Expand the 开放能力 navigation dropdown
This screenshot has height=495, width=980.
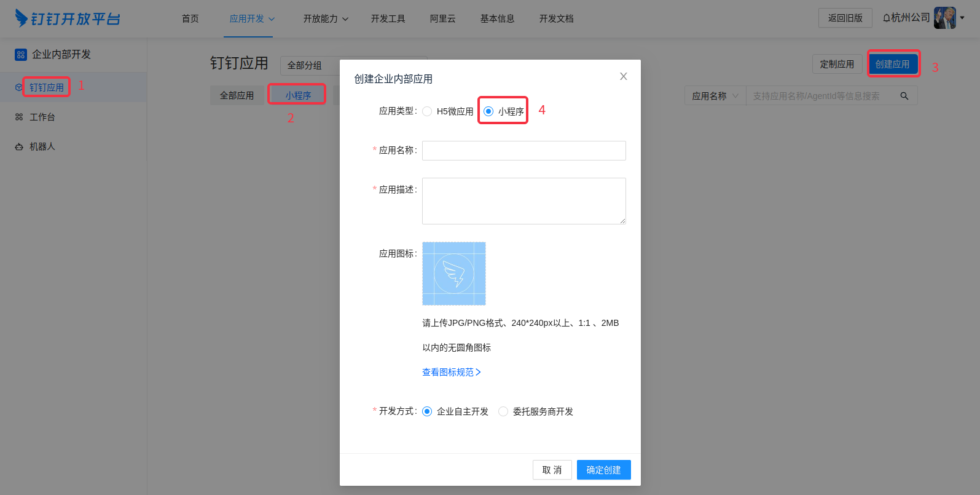326,18
